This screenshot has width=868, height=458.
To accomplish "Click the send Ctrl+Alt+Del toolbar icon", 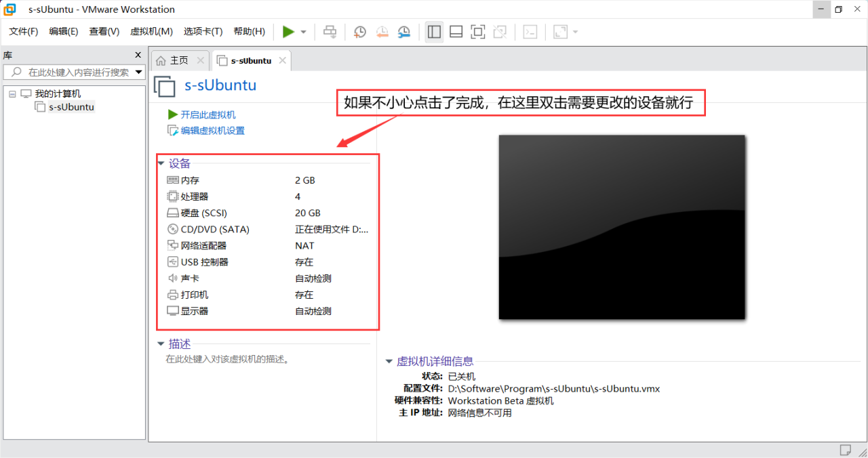I will tap(330, 32).
